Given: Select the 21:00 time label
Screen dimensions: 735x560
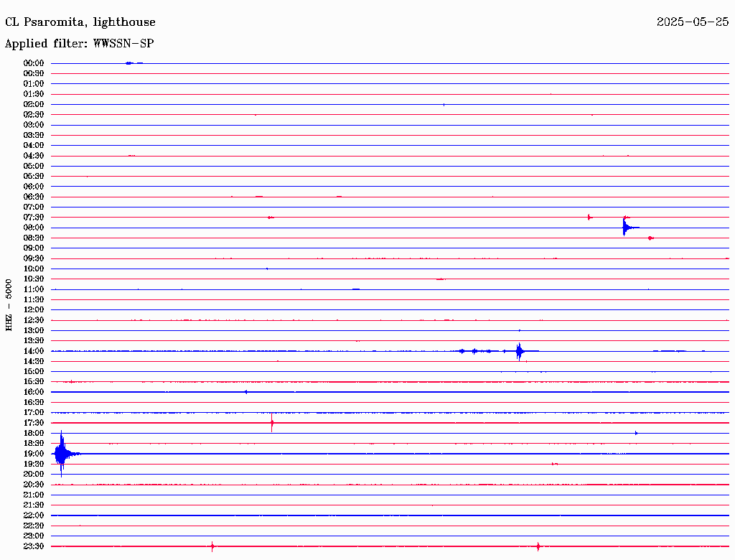Looking at the screenshot, I should click(x=34, y=495).
